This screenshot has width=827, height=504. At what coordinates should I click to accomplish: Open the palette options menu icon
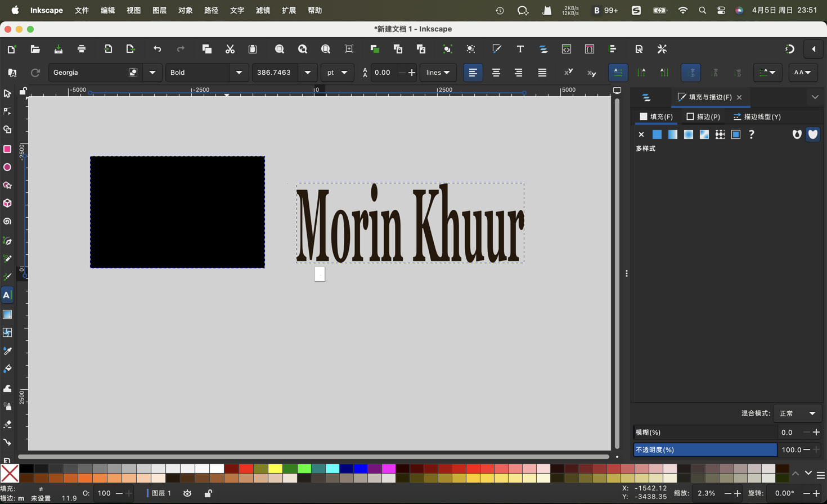pyautogui.click(x=821, y=475)
